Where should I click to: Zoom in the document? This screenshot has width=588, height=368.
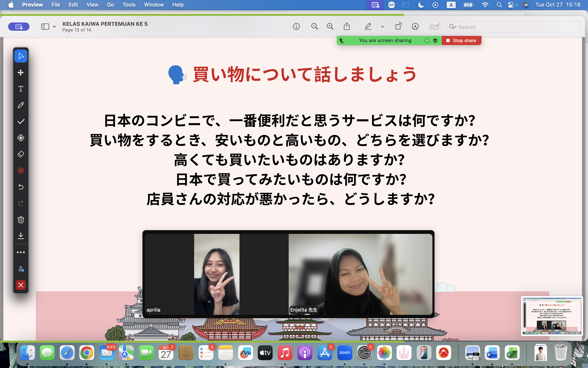click(x=330, y=27)
